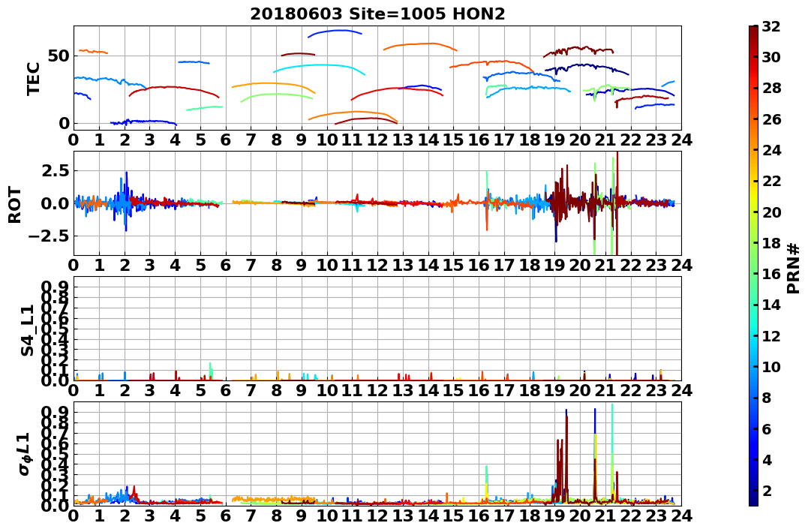Image resolution: width=808 pixels, height=532 pixels.
Task: Click y-tick label 50 in TEC panel
Action: pos(59,56)
